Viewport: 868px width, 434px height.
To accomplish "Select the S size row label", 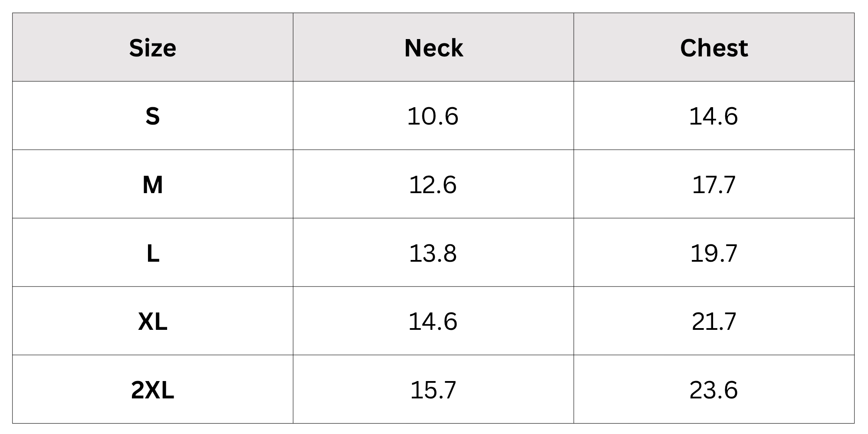I will coord(152,116).
